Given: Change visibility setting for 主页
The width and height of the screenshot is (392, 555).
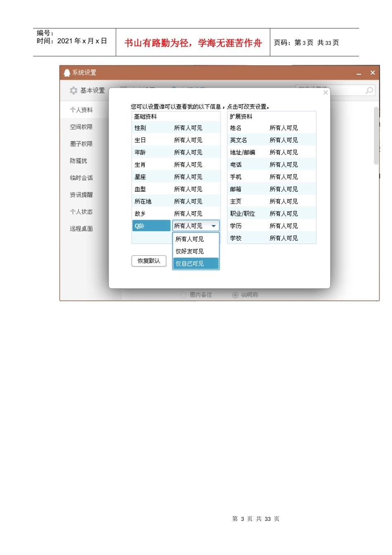Looking at the screenshot, I should pyautogui.click(x=283, y=202).
